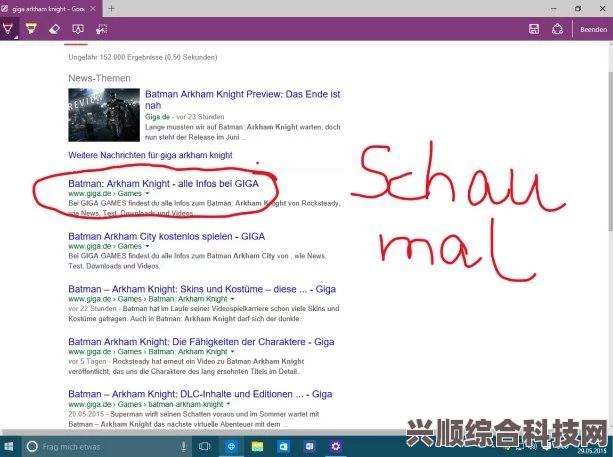613x457 pixels.
Task: Open the Edge browser taskbar icon
Action: pyautogui.click(x=231, y=446)
